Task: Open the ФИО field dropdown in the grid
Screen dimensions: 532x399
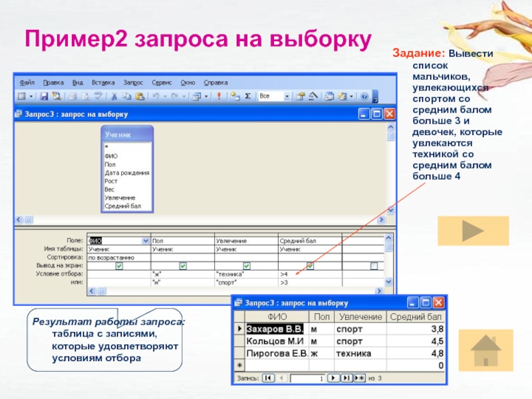Action: [x=146, y=241]
